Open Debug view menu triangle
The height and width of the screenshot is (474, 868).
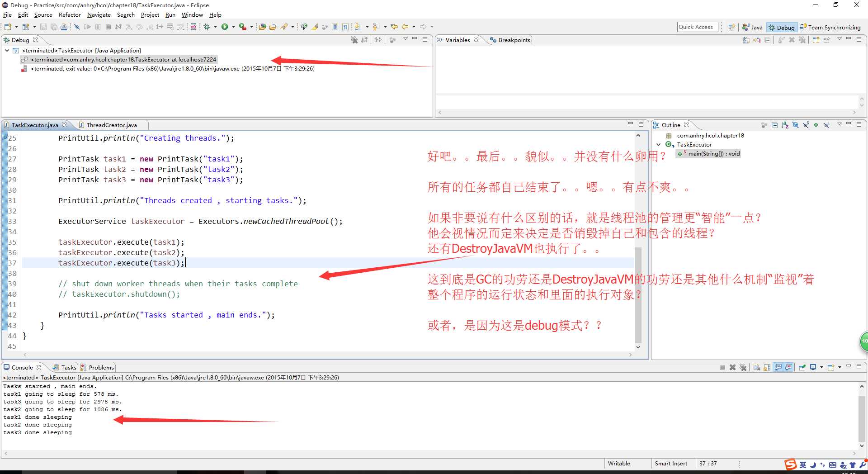pos(406,39)
